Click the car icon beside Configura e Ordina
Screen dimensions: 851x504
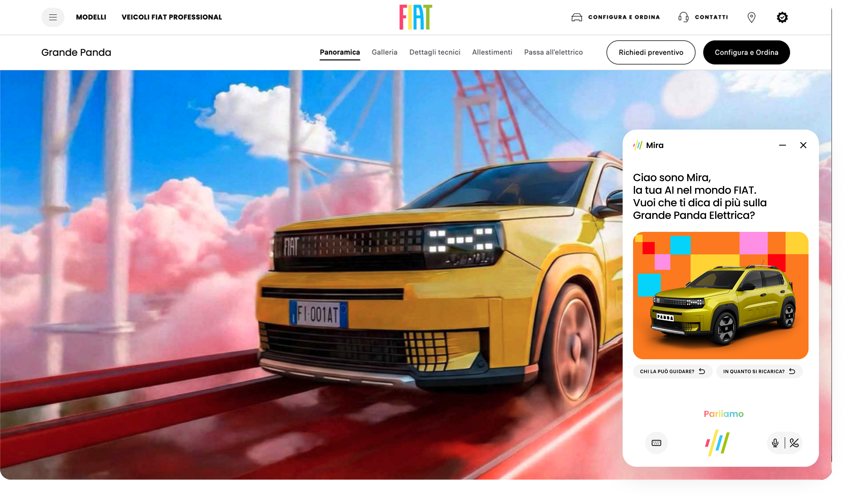(576, 17)
